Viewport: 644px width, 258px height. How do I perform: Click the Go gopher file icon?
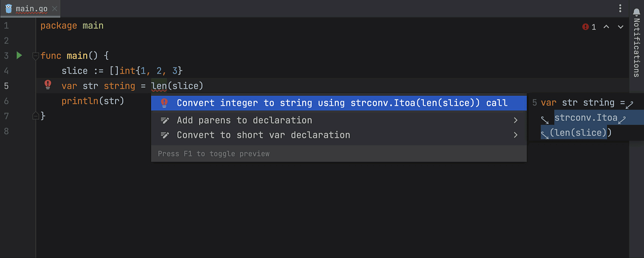point(9,9)
